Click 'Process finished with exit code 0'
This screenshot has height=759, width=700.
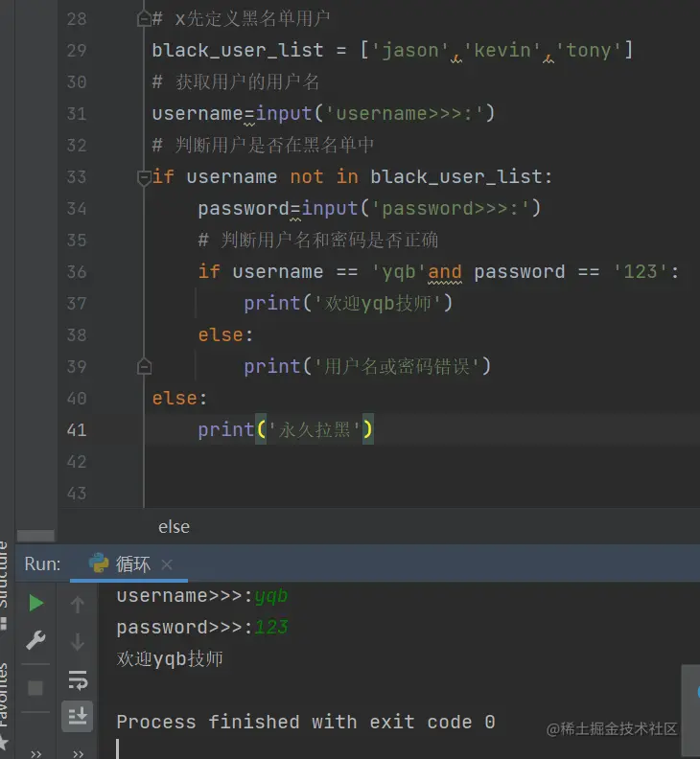tap(306, 722)
